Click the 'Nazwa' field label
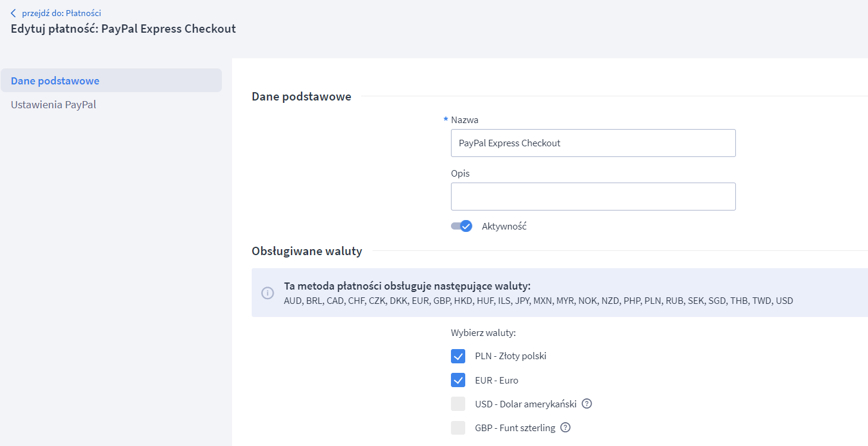 coord(465,120)
